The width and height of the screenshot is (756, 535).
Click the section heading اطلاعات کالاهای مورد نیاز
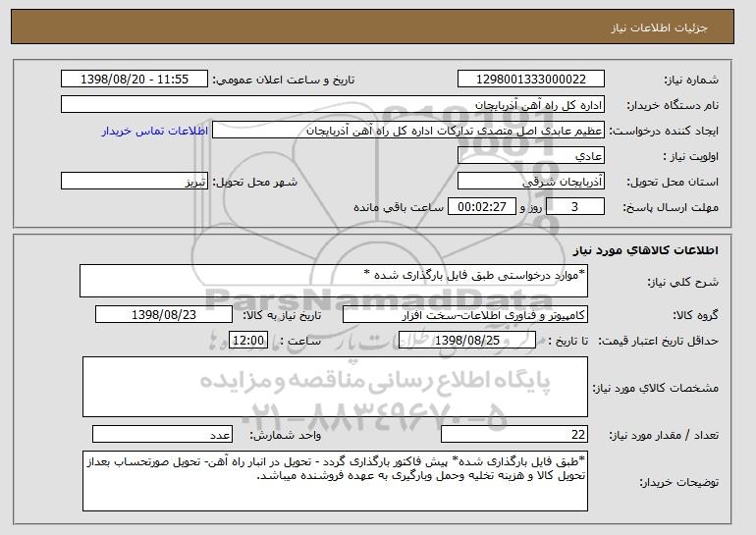coord(646,250)
